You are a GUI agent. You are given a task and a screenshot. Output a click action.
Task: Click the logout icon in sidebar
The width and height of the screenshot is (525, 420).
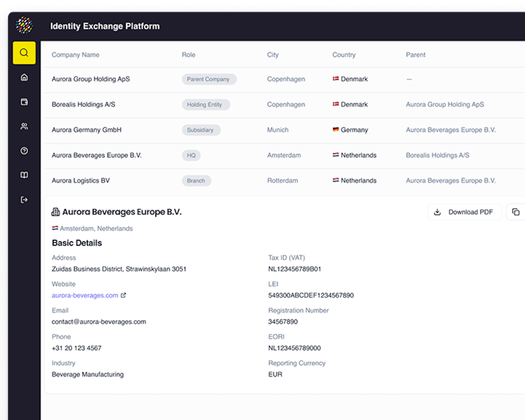[x=24, y=200]
